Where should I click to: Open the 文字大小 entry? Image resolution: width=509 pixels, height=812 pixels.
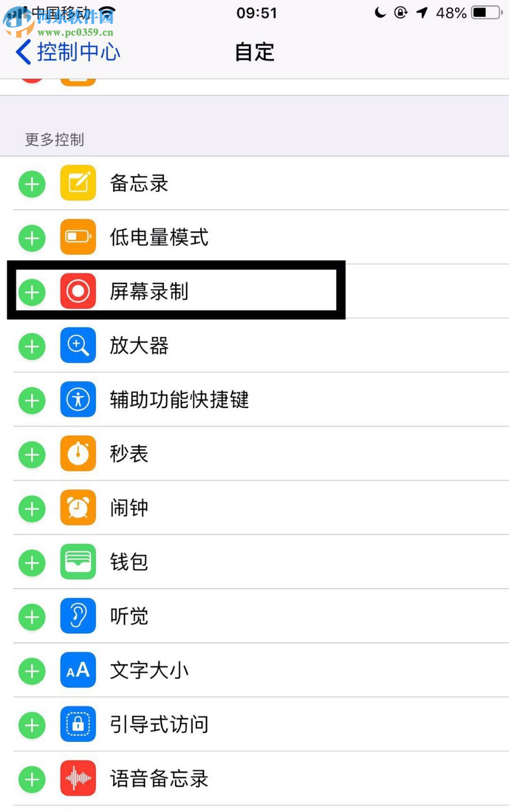click(149, 670)
